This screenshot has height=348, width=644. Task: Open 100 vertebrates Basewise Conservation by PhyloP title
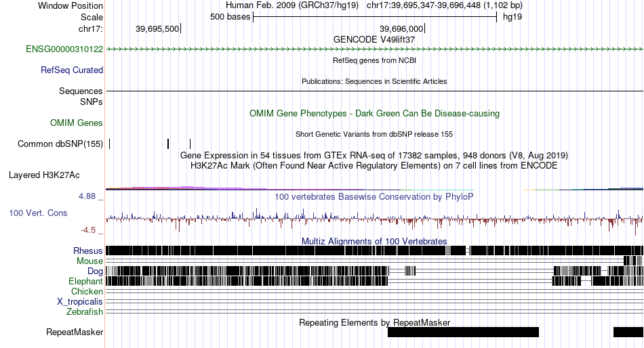(374, 196)
